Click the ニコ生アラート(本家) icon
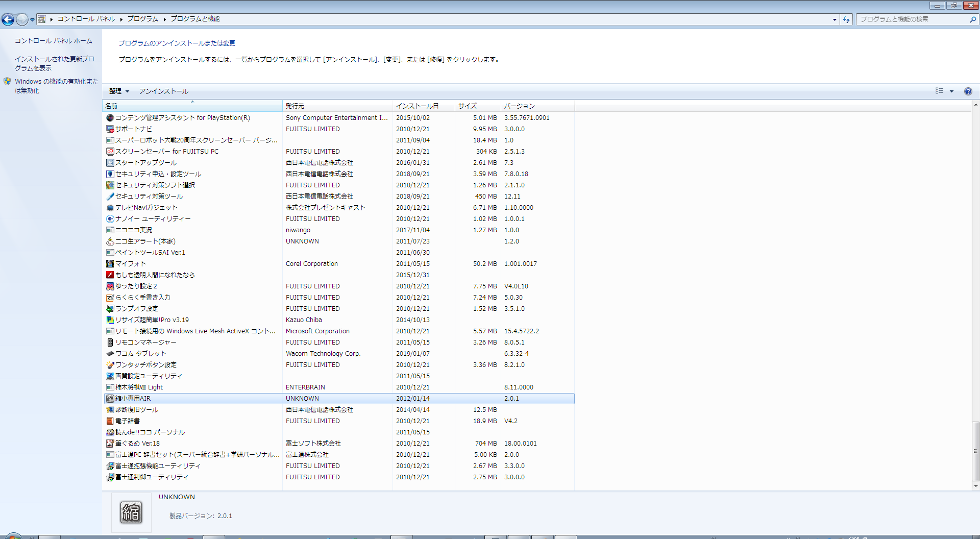 (x=110, y=241)
